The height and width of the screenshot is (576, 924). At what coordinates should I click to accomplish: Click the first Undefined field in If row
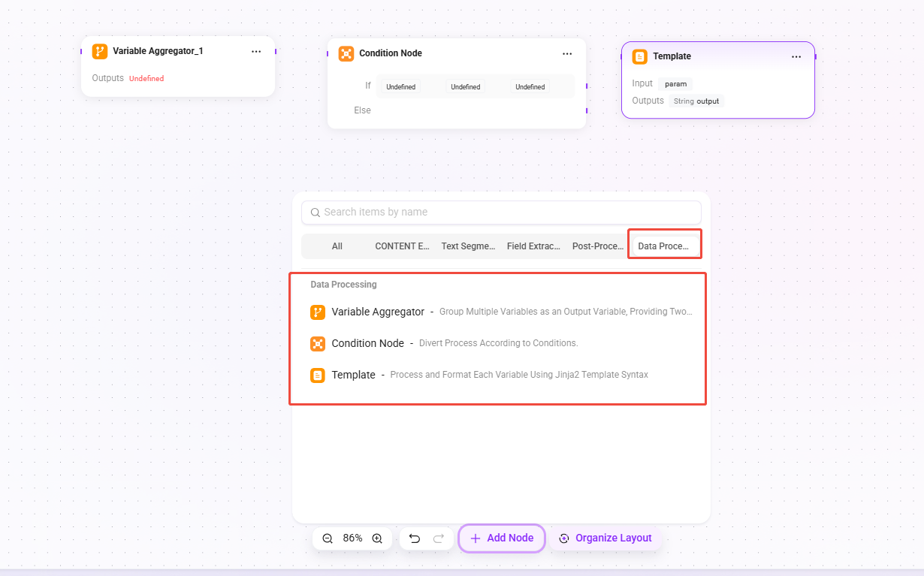tap(400, 87)
